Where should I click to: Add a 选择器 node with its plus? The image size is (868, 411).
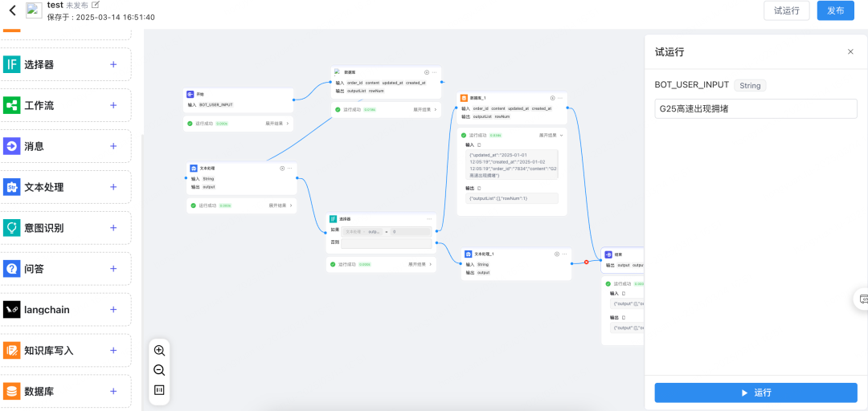pyautogui.click(x=113, y=65)
